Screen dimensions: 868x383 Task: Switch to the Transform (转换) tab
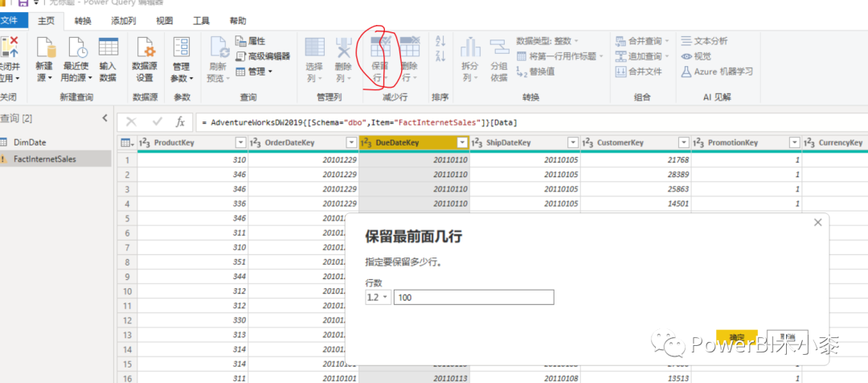(x=83, y=21)
